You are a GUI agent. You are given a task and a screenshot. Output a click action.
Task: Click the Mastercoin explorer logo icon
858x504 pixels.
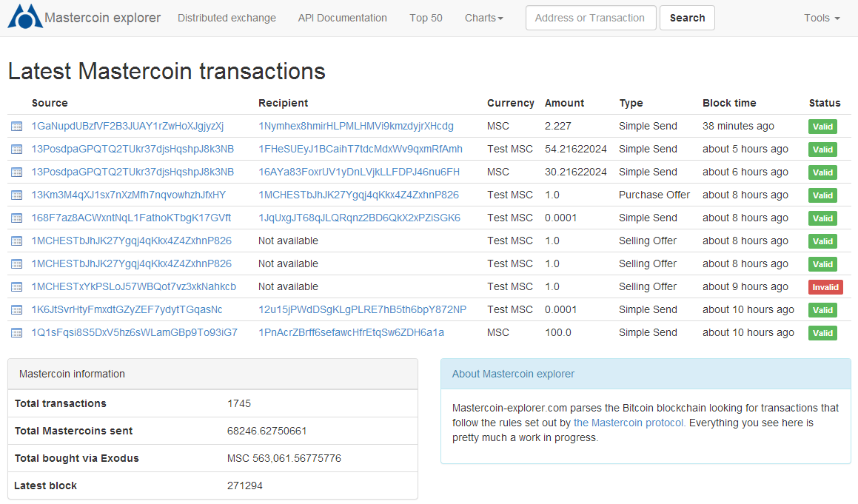click(x=24, y=16)
